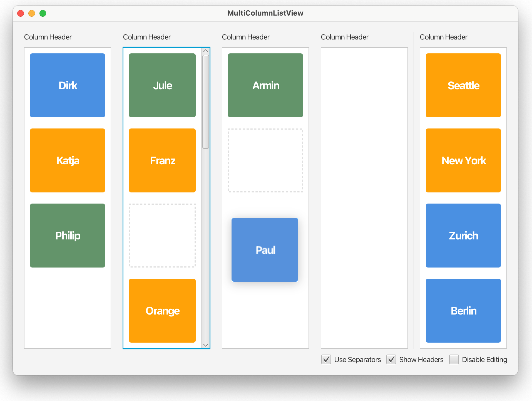Select the Berlin item
This screenshot has width=532, height=401.
pyautogui.click(x=463, y=311)
